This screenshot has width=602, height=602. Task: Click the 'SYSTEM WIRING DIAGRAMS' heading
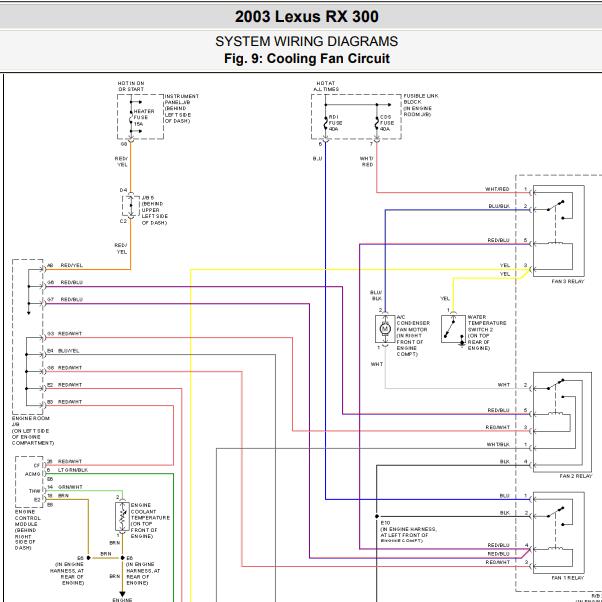click(306, 41)
